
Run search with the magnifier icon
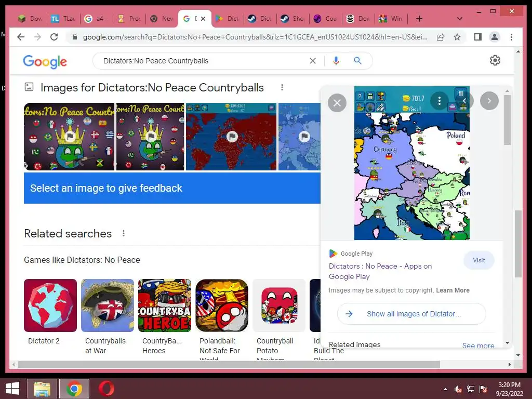357,61
